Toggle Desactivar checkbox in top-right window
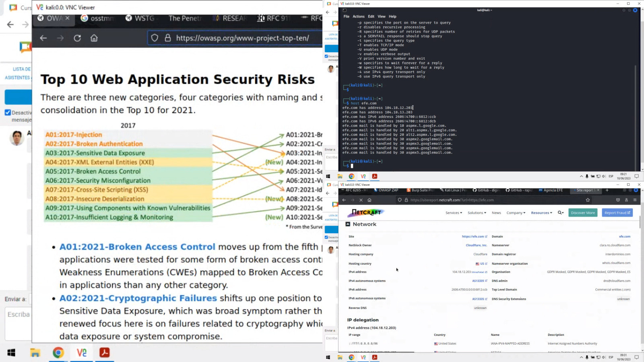 [326, 56]
